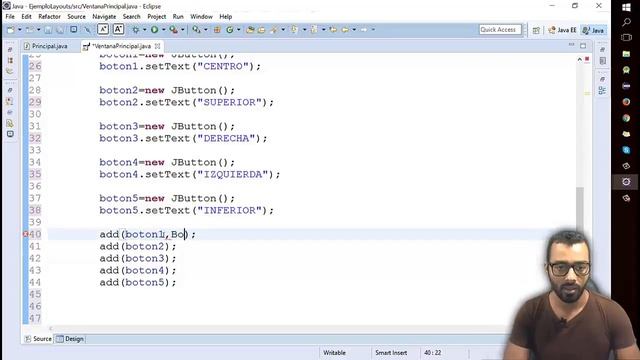This screenshot has height=360, width=640.
Task: Click the Smart Insert status bar entry
Action: 391,353
